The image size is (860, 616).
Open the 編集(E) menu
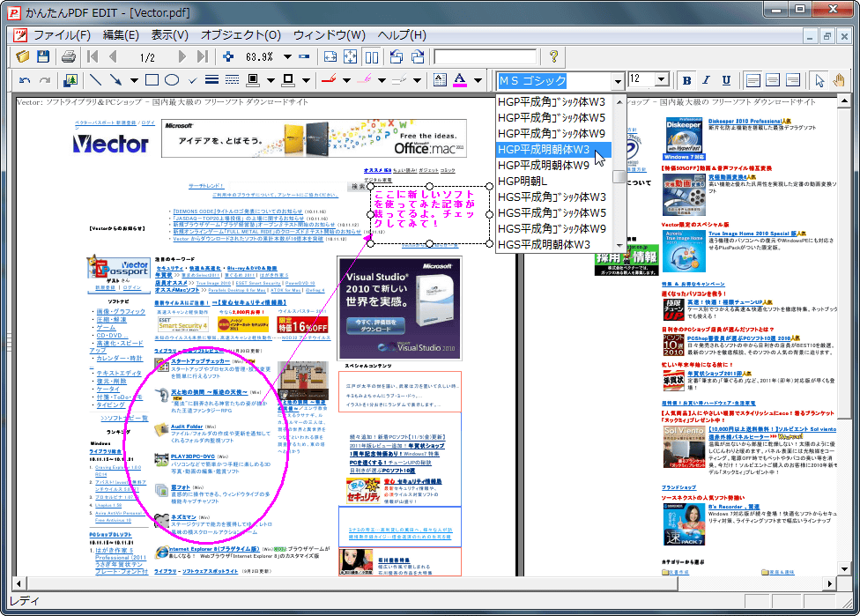point(121,35)
